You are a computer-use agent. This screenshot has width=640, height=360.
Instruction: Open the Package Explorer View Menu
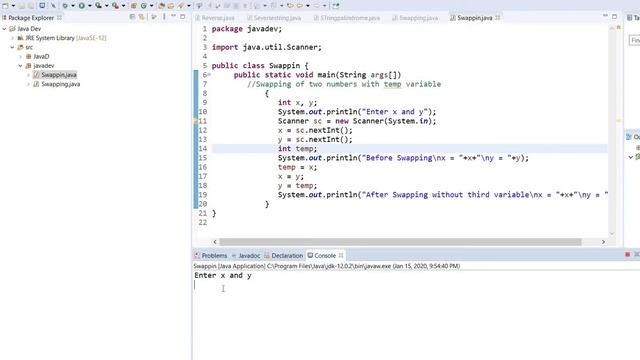164,17
